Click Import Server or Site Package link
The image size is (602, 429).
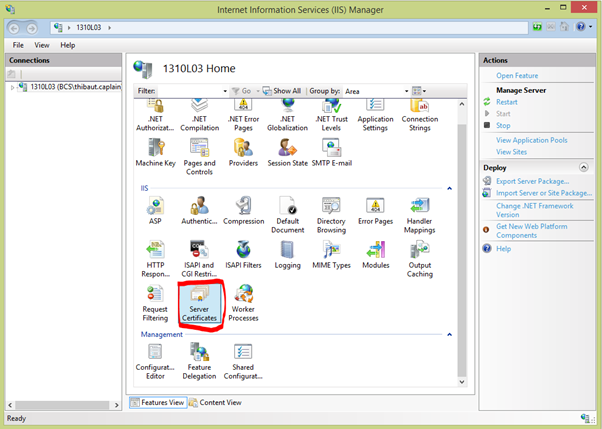coord(544,193)
